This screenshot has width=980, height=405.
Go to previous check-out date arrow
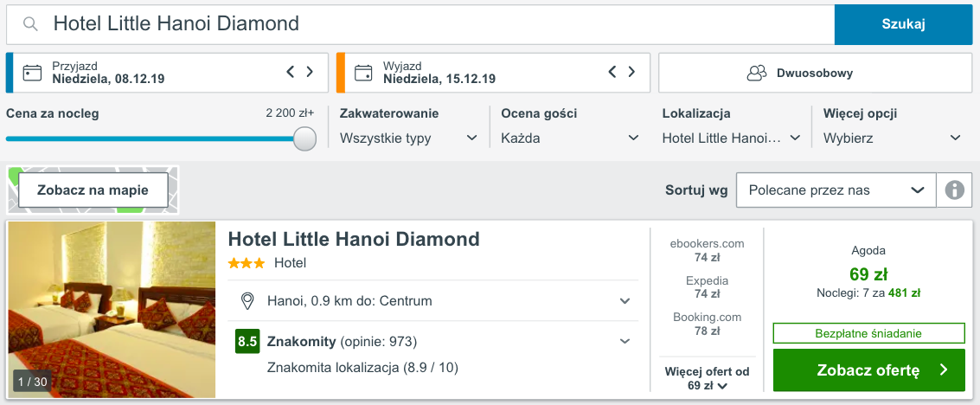(x=612, y=72)
